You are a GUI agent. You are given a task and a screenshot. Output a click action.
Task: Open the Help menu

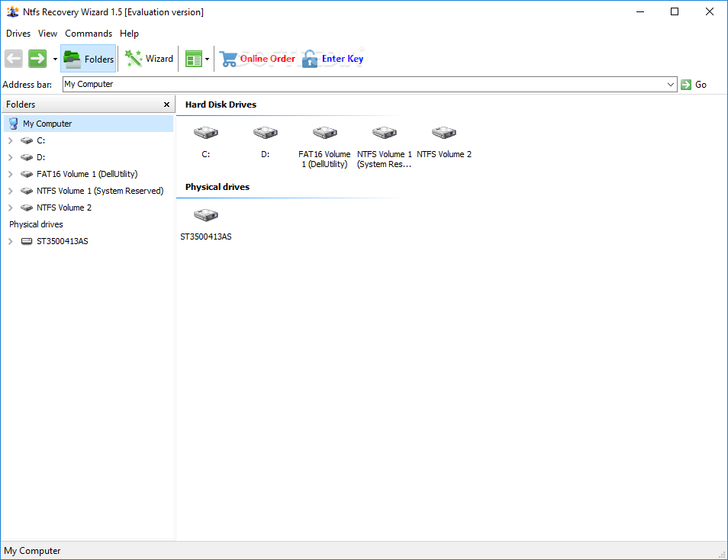pos(129,34)
